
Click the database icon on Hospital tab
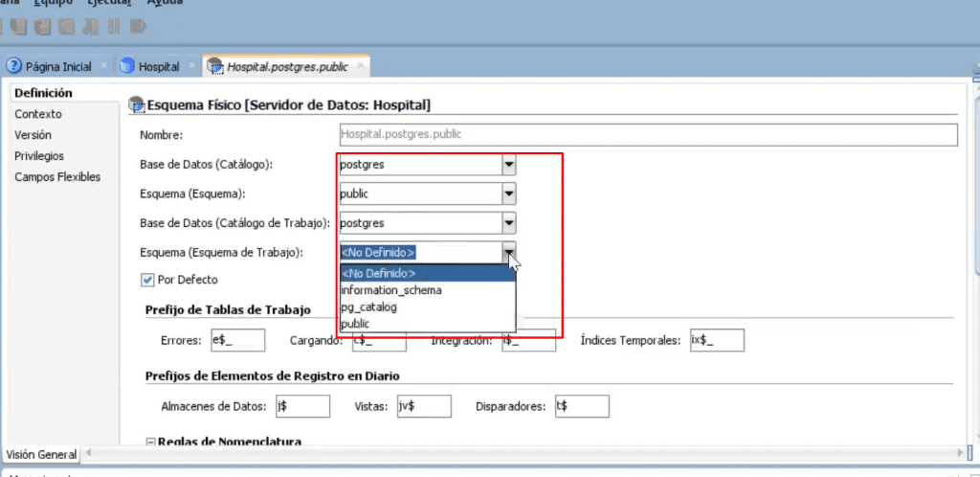tap(127, 66)
